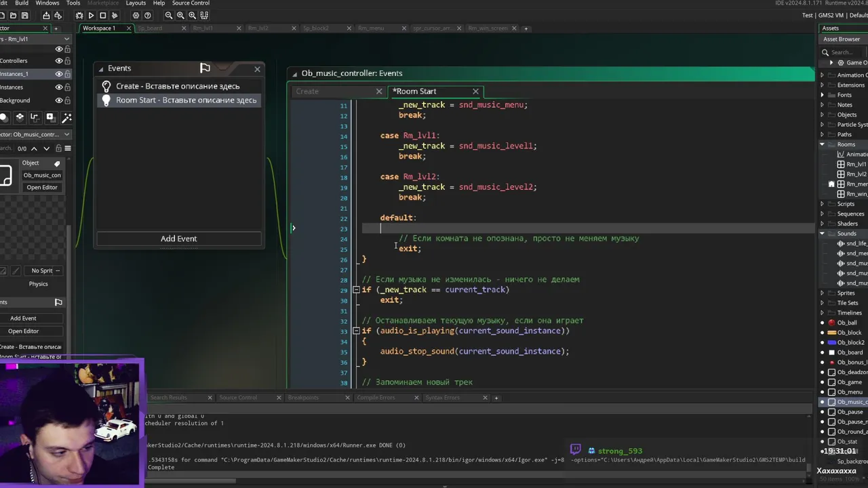Click the list menu icon beside search counter

67,148
